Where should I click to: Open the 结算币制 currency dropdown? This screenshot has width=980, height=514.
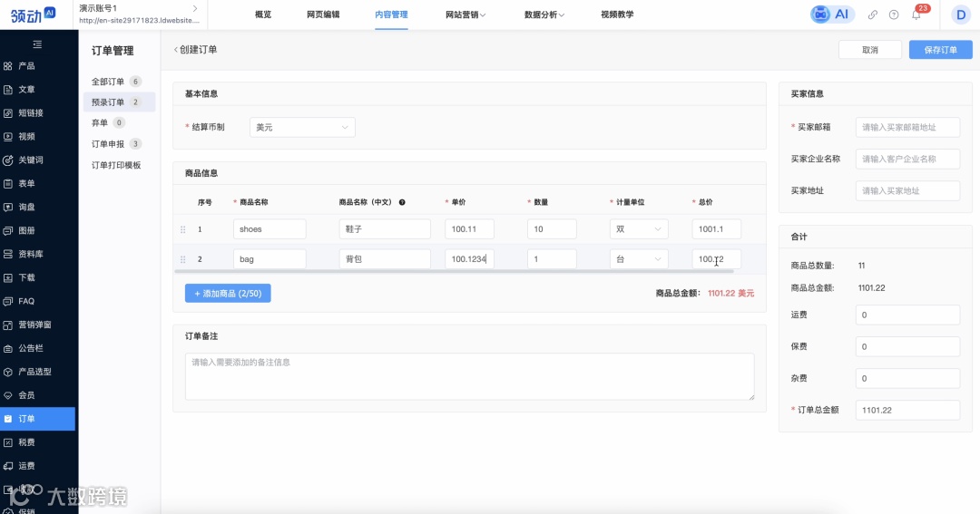click(x=302, y=128)
